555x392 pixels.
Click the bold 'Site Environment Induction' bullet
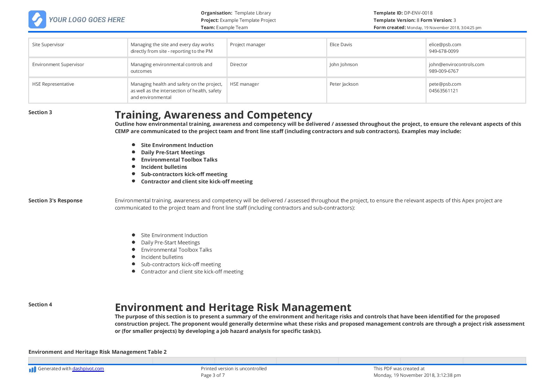(177, 145)
